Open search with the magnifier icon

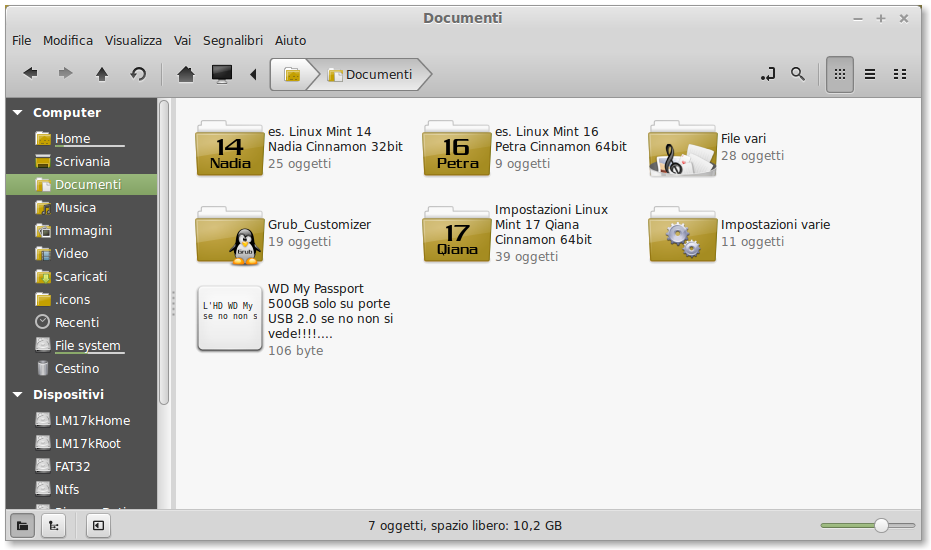(798, 74)
